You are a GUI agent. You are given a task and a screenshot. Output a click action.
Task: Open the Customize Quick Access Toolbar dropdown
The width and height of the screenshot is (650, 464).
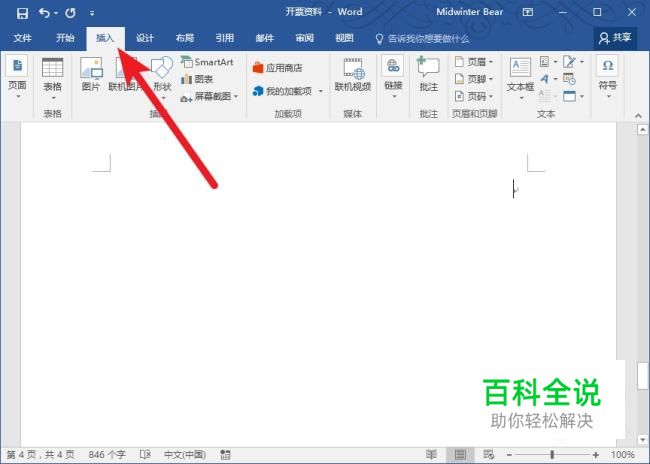pos(92,13)
